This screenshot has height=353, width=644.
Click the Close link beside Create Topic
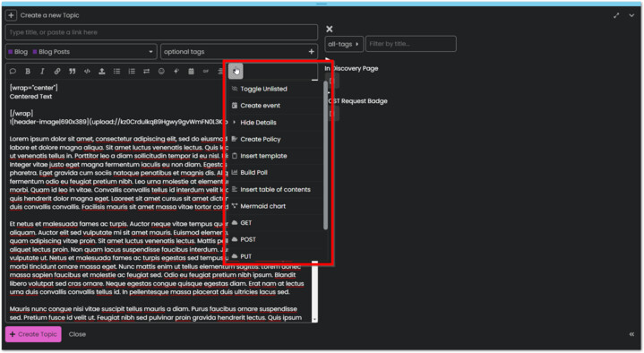click(x=77, y=334)
